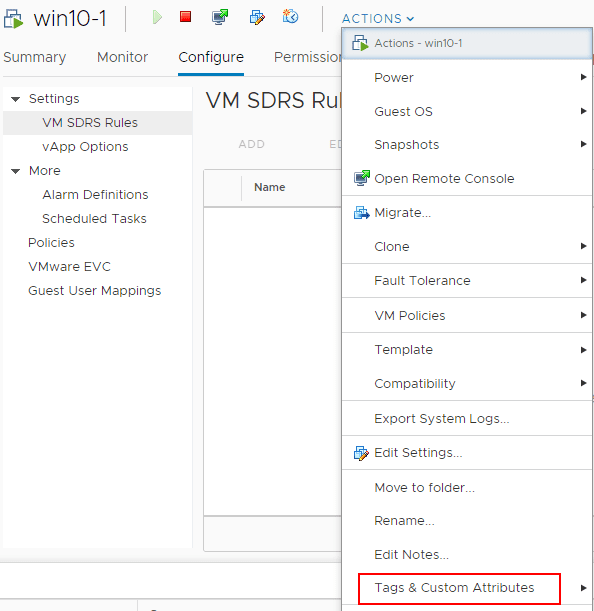Viewport: 594px width, 611px height.
Task: Open the Permissions tab
Action: coord(308,57)
